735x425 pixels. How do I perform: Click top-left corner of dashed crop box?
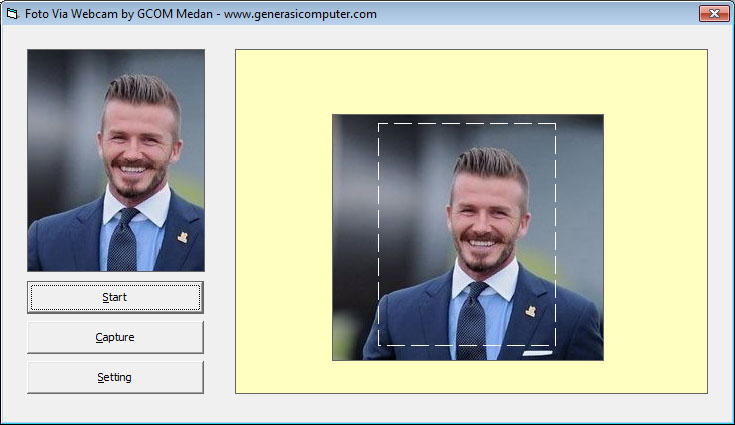click(378, 124)
